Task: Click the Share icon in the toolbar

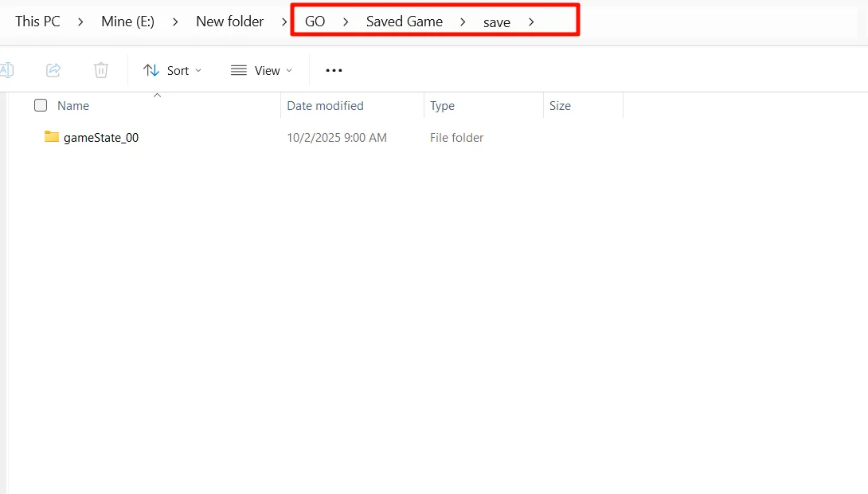Action: [x=53, y=70]
